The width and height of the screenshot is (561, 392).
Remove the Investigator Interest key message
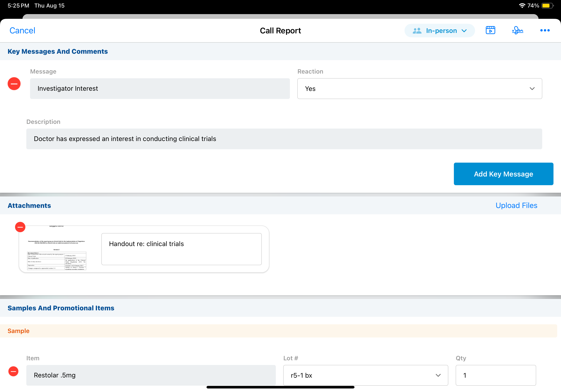(x=14, y=84)
